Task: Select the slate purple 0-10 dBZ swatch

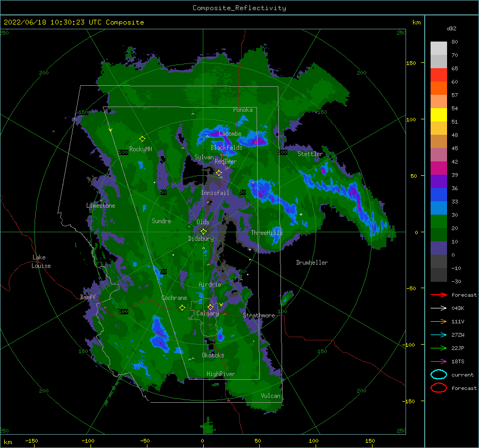Action: 439,248
